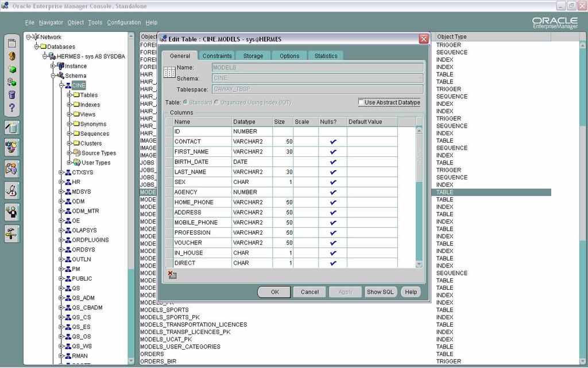Toggle Nulls checkmark for SEX column
Screen dimensions: 588x368
point(333,182)
